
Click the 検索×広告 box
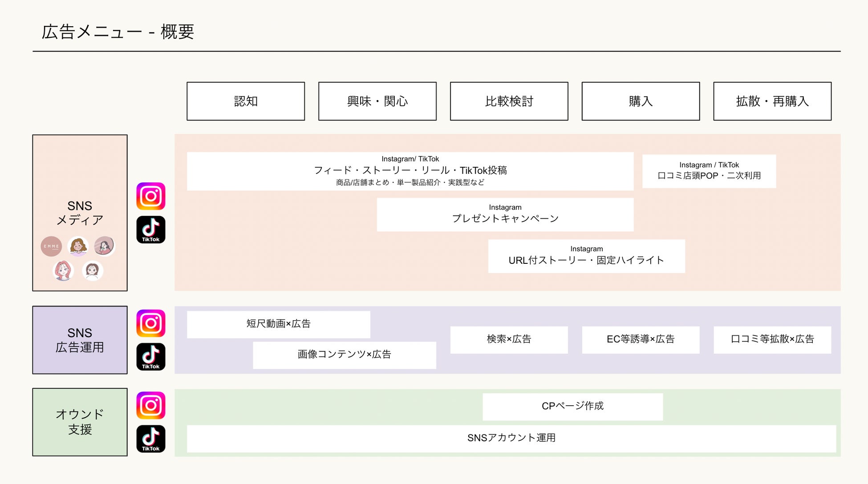509,340
